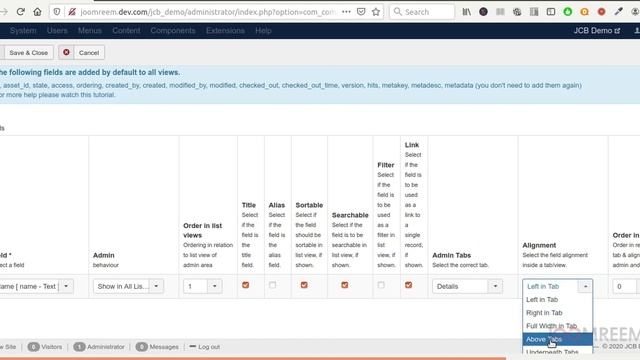640x360 pixels.
Task: Click the Save & Close button
Action: click(x=29, y=53)
